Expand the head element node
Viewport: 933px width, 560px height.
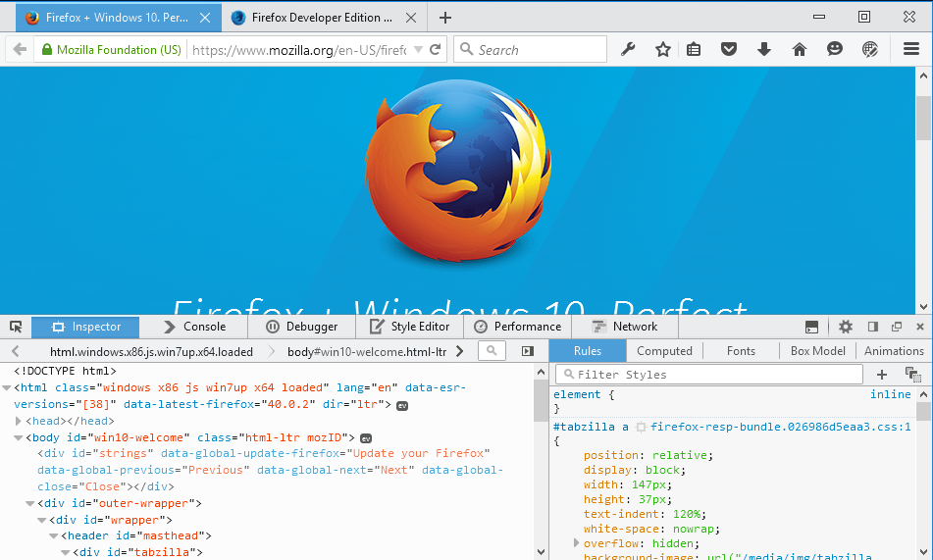19,421
